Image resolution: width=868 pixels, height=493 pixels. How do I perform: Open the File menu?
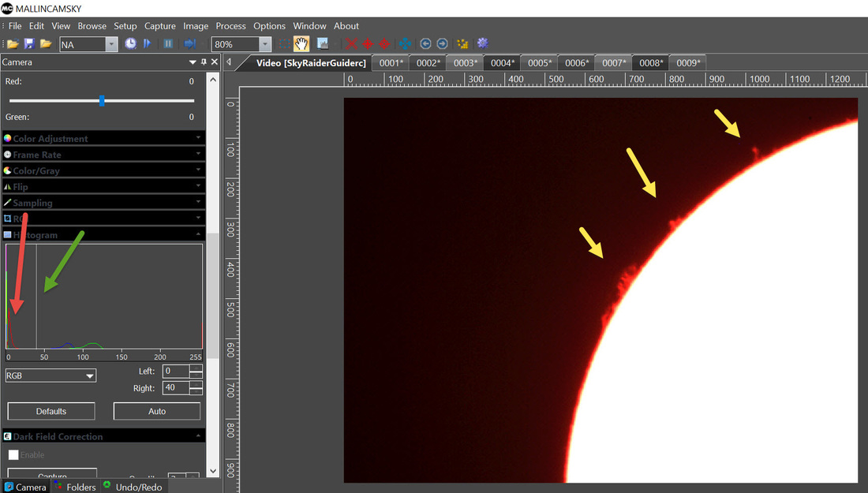point(15,26)
